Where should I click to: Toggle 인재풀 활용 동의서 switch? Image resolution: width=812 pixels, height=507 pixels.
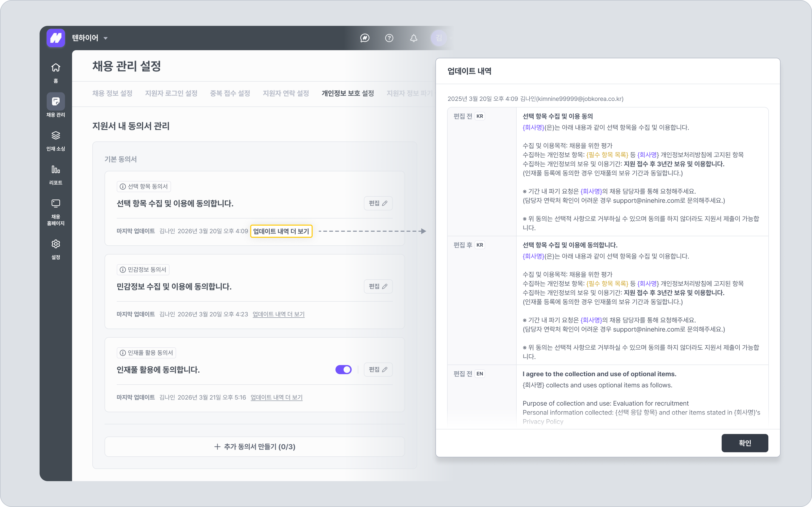(x=343, y=370)
